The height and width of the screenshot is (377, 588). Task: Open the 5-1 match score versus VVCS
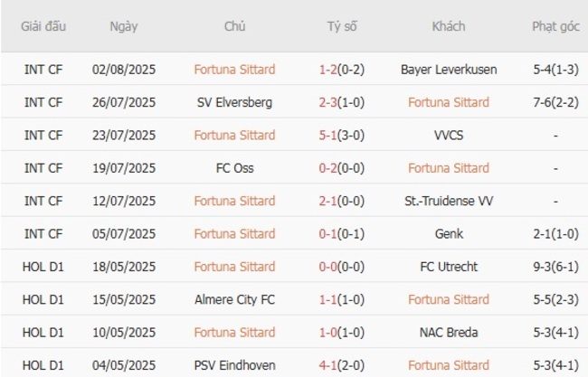(x=328, y=136)
